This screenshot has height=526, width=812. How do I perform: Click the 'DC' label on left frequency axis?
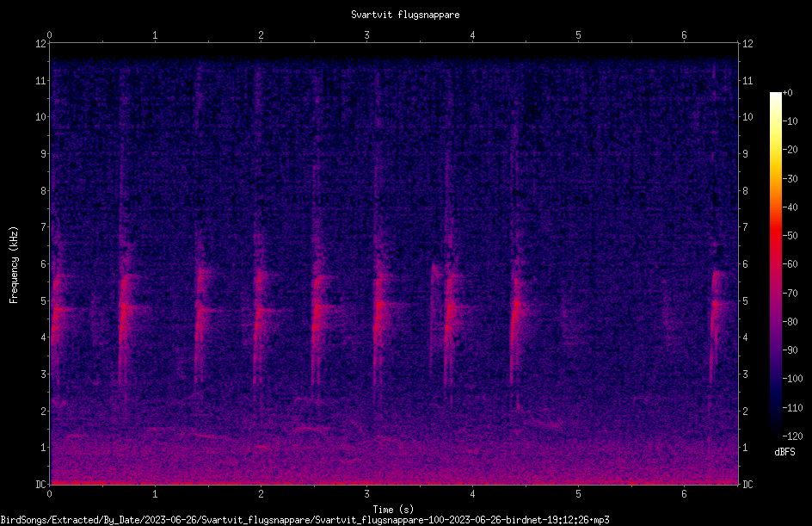40,485
